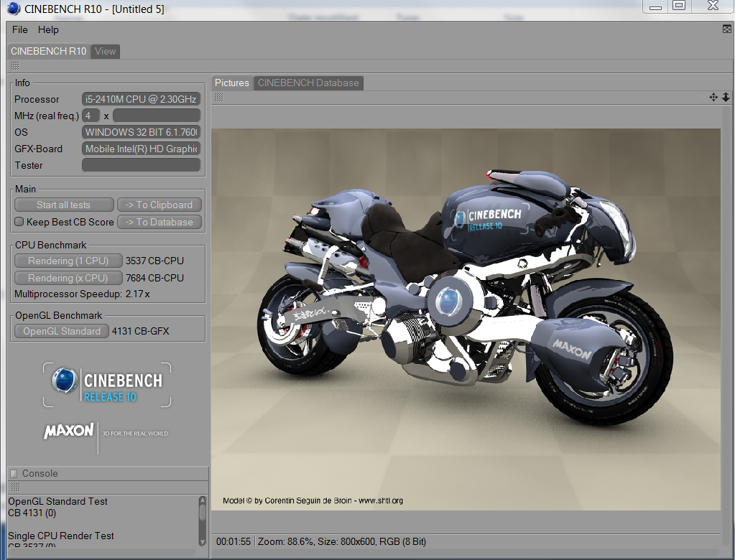Click the CINEBENCH Release 10 logo

(x=107, y=385)
